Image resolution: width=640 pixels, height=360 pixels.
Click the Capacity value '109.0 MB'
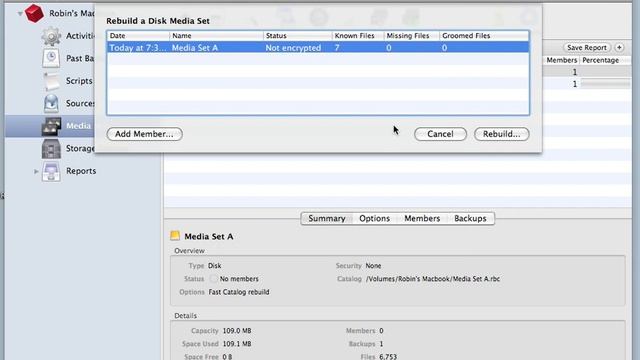point(237,331)
